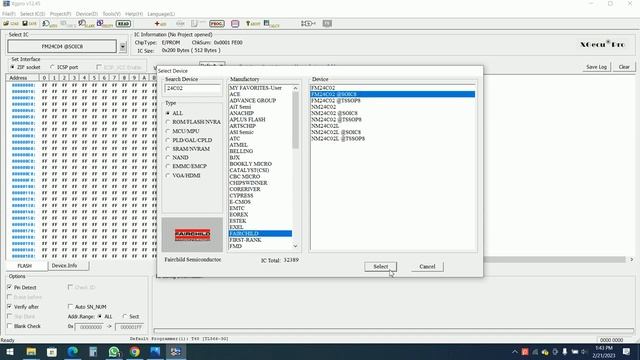Screen dimensions: 640x360
Task: Click the CALCU calculator toolbar icon
Action: 272,24
